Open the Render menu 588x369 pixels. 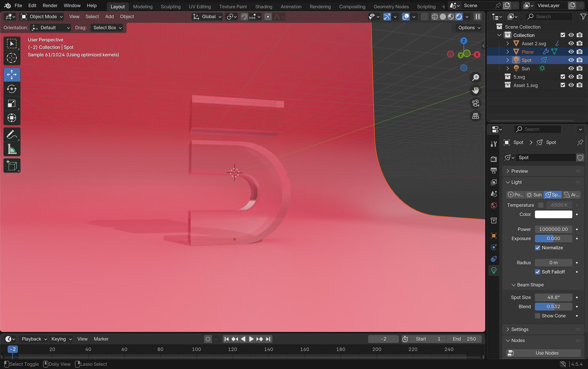(x=50, y=5)
